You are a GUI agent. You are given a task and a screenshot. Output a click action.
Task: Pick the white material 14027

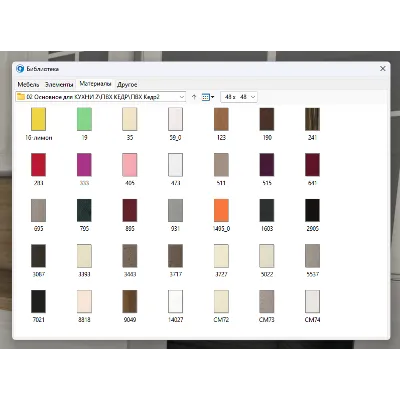coord(175,301)
